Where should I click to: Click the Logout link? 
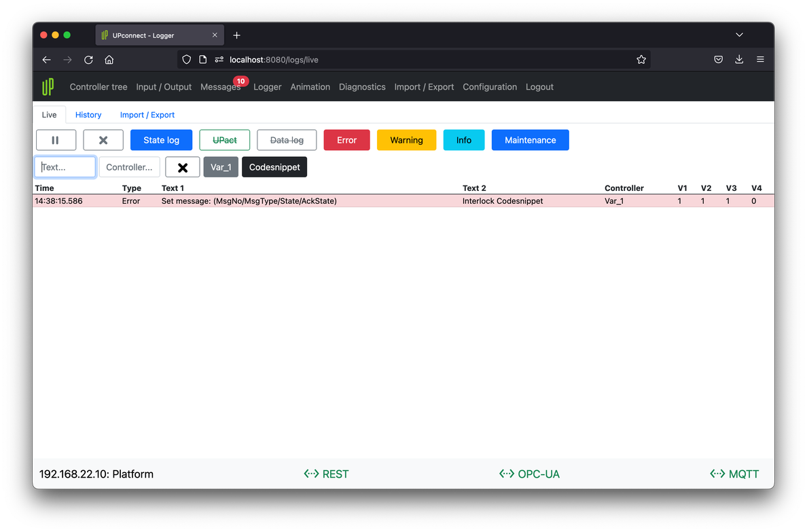tap(539, 86)
